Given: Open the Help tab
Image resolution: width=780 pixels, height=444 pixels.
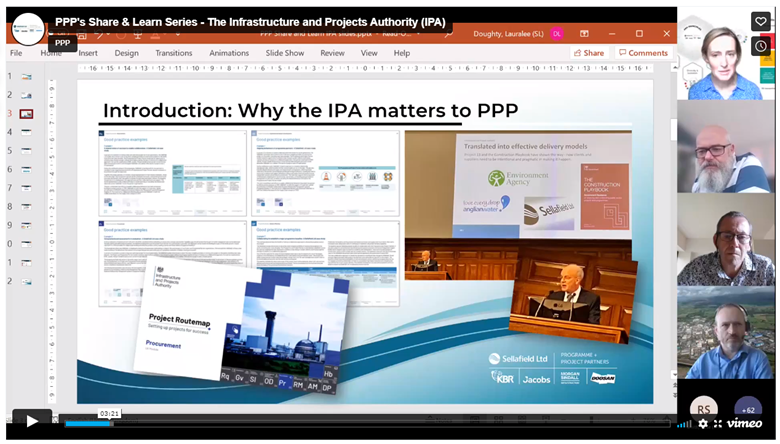Looking at the screenshot, I should click(x=401, y=53).
